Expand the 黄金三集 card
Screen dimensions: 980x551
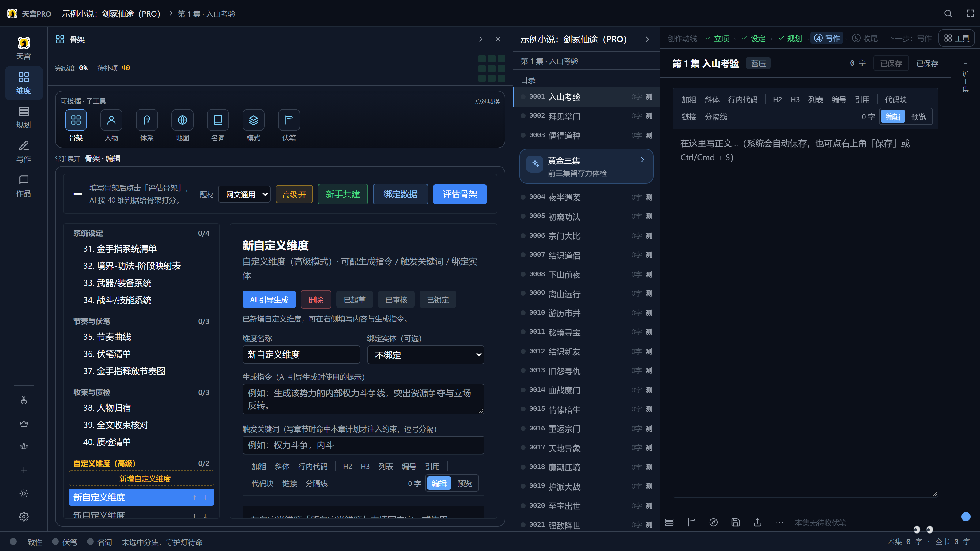pyautogui.click(x=586, y=166)
